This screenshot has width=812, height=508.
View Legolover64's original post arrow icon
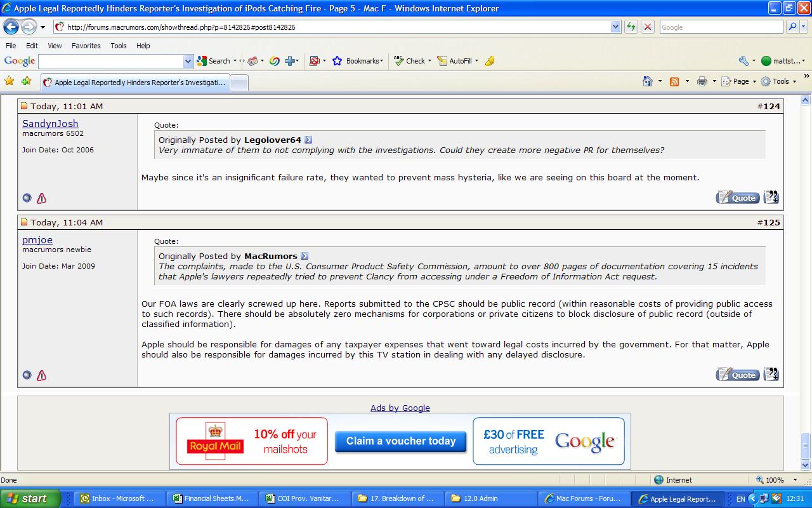point(308,140)
